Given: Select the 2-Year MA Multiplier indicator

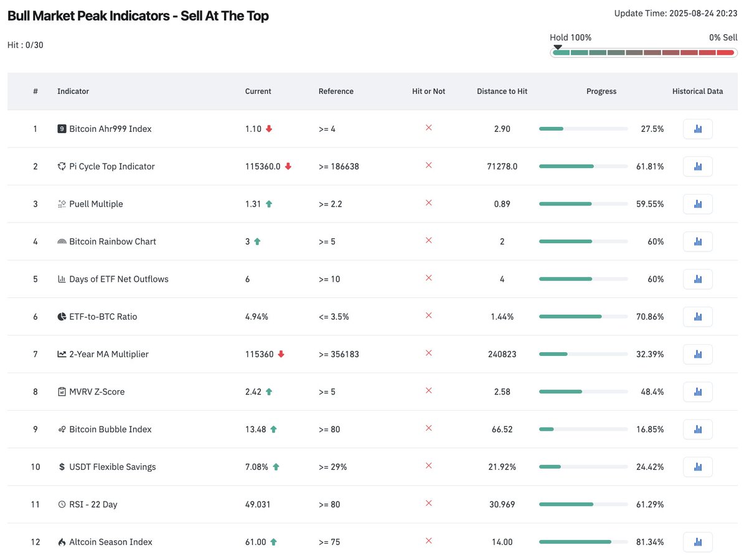Looking at the screenshot, I should (109, 354).
